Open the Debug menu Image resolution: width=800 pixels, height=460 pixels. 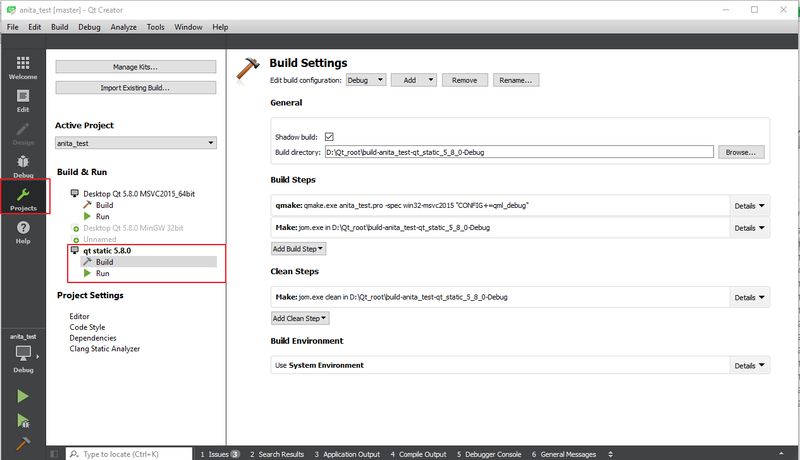point(89,27)
